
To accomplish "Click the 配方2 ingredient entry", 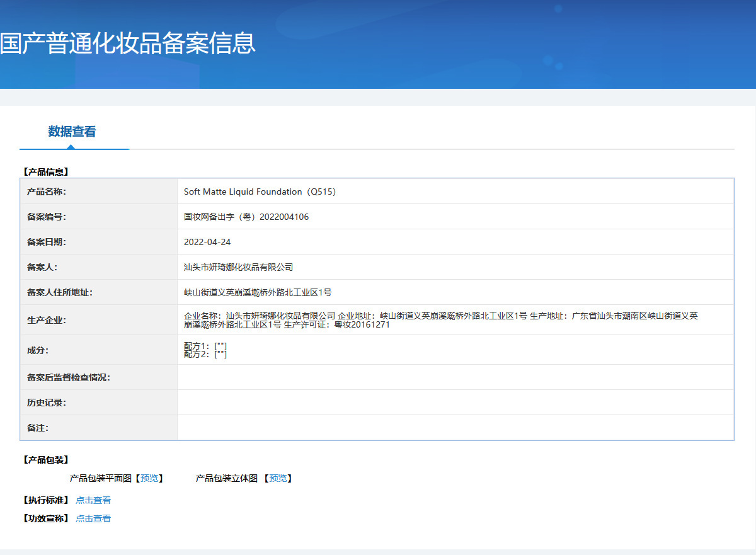I will [205, 354].
